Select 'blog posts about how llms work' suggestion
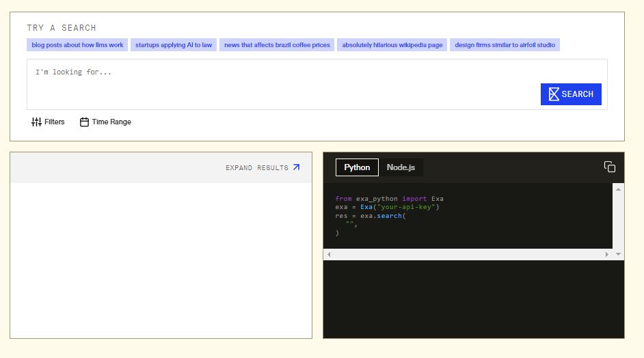 [77, 45]
